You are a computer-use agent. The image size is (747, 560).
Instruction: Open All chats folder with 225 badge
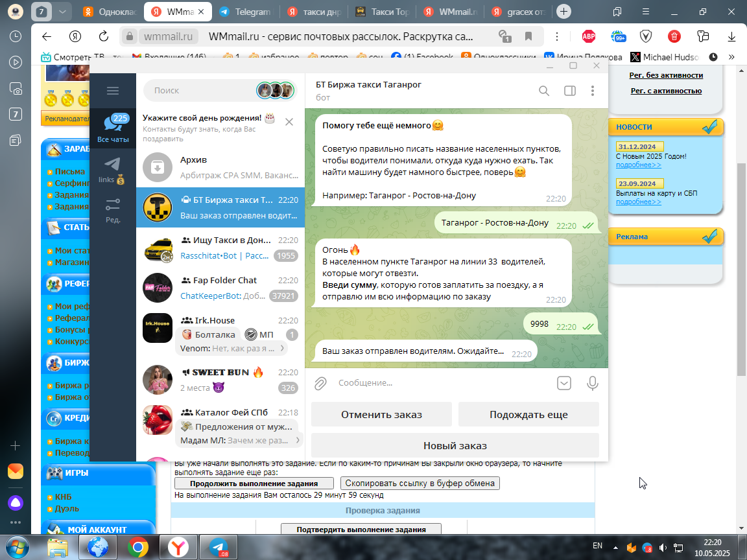tap(113, 128)
